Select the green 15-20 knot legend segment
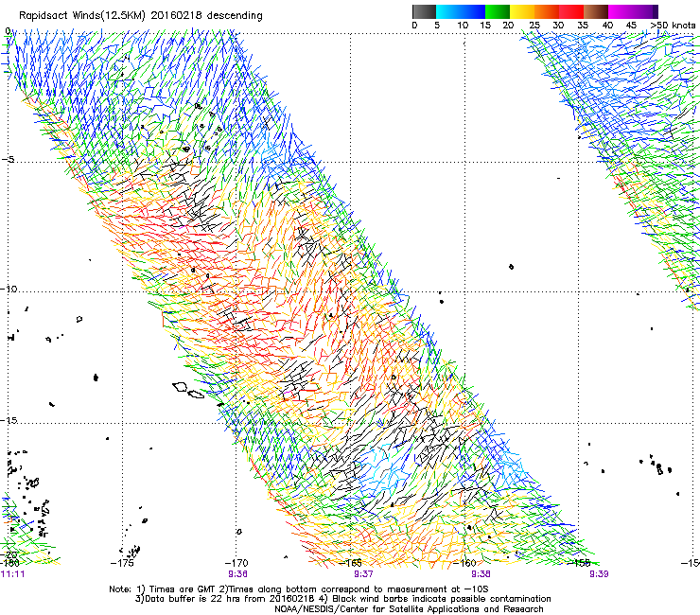The width and height of the screenshot is (700, 615). click(498, 11)
